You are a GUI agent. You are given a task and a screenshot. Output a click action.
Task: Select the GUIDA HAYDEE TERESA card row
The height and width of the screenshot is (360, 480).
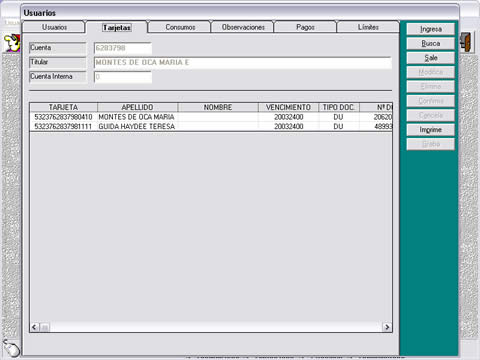[x=211, y=126]
